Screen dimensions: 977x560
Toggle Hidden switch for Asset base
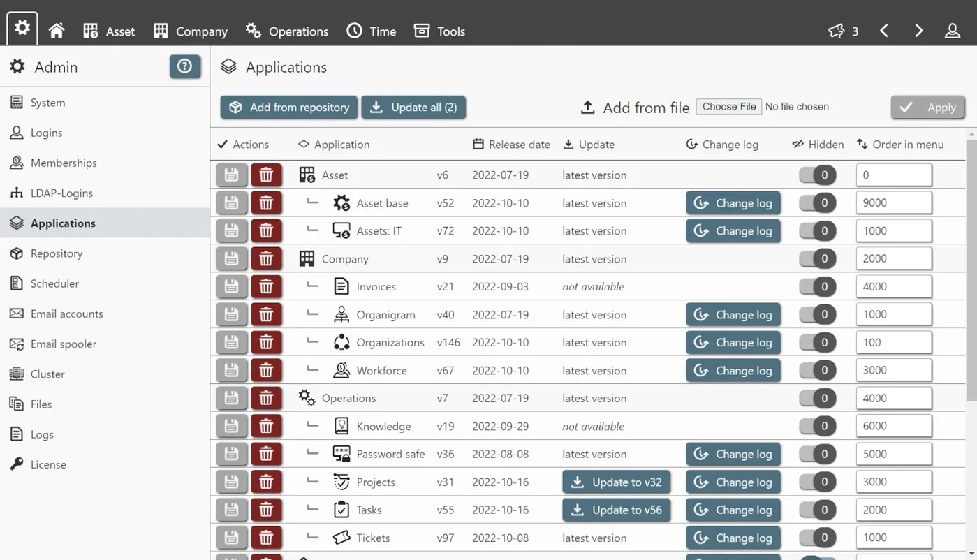coord(817,203)
